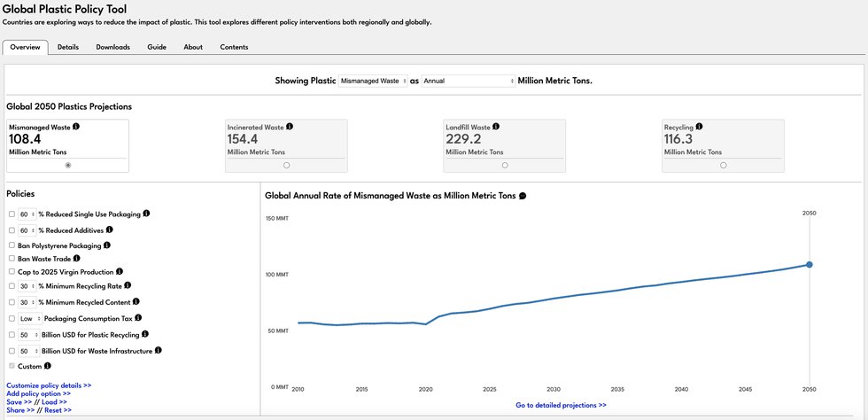Change Reduced Additives percent dropdown

coord(27,229)
